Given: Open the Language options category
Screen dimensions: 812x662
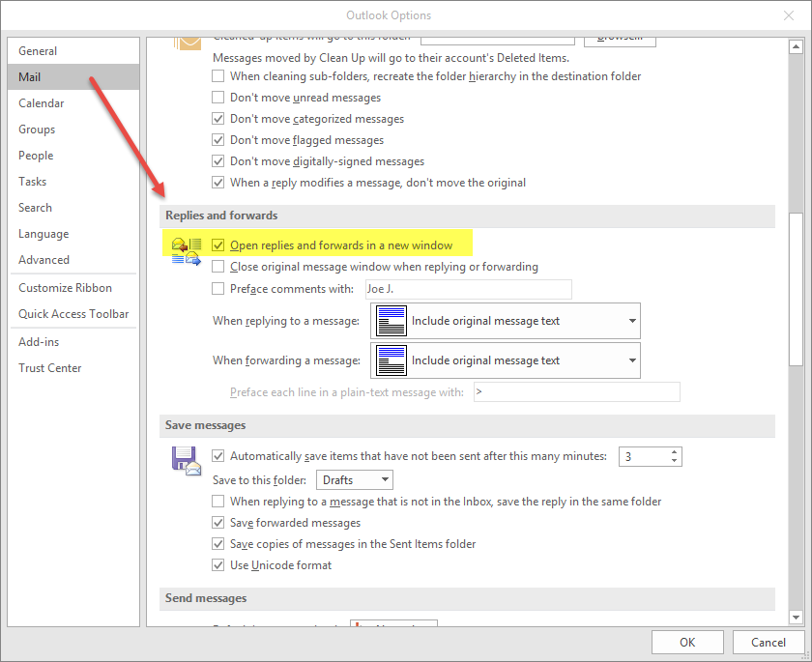Looking at the screenshot, I should click(x=73, y=234).
